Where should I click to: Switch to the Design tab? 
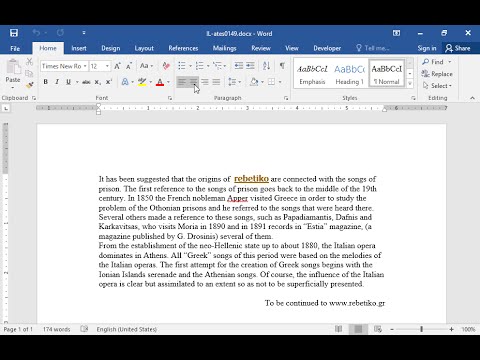(111, 48)
